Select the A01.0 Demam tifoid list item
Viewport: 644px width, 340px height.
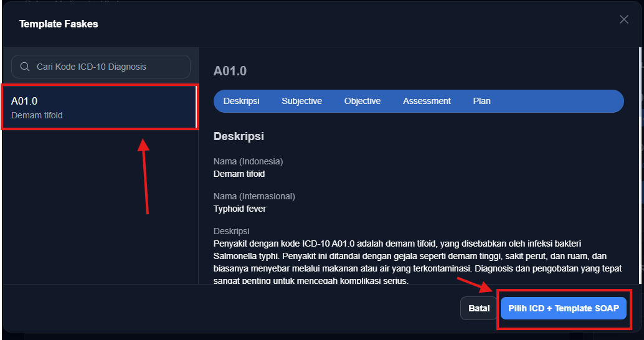(100, 107)
